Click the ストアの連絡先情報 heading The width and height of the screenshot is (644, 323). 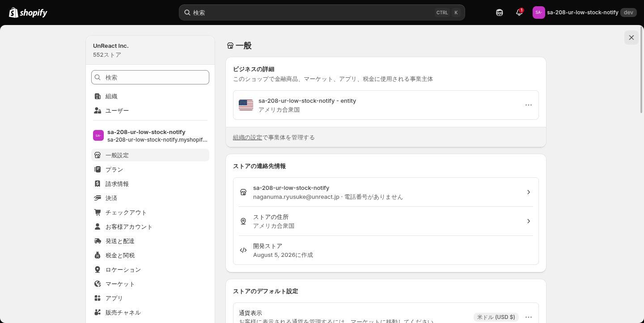(x=259, y=166)
